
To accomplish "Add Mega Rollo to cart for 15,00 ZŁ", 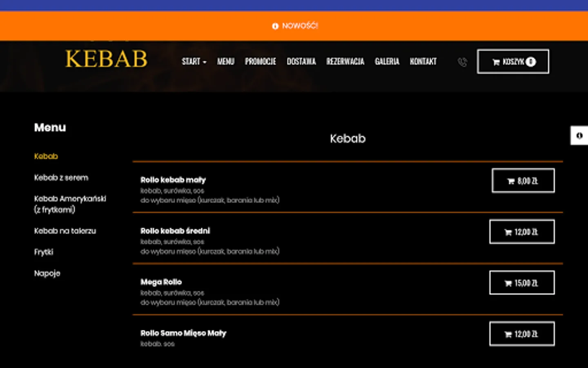I will [x=522, y=283].
